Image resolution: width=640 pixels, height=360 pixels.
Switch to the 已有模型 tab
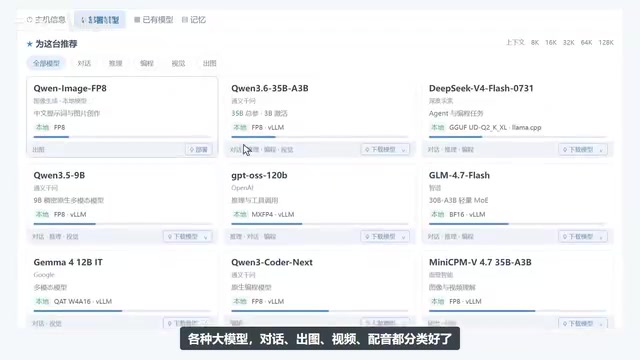(153, 20)
